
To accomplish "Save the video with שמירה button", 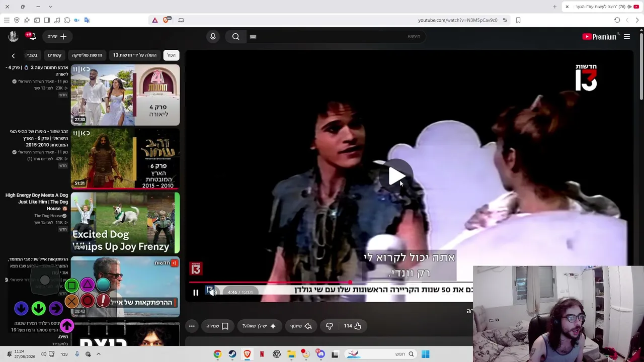I will pyautogui.click(x=217, y=326).
